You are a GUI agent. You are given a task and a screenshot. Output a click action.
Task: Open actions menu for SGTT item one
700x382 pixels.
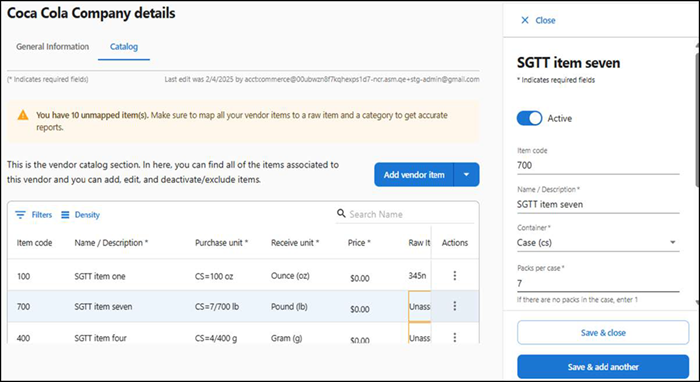(x=454, y=276)
